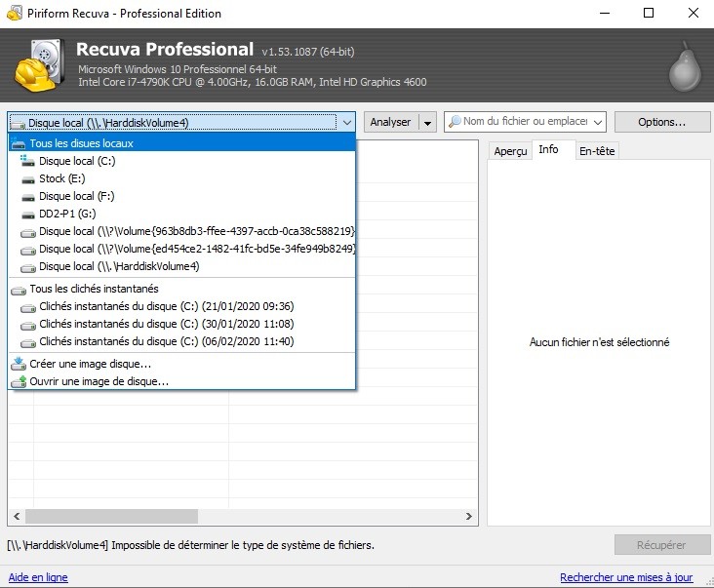The width and height of the screenshot is (714, 588).
Task: Open the Analyser button dropdown arrow
Action: click(427, 122)
